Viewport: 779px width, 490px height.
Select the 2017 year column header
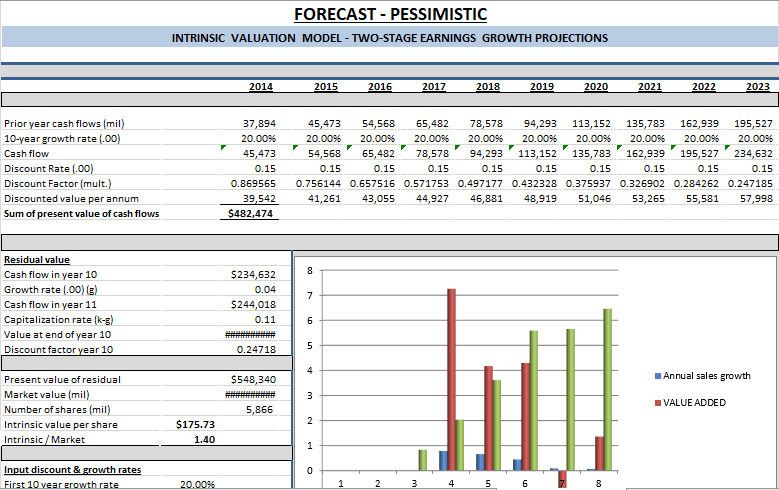coord(434,86)
